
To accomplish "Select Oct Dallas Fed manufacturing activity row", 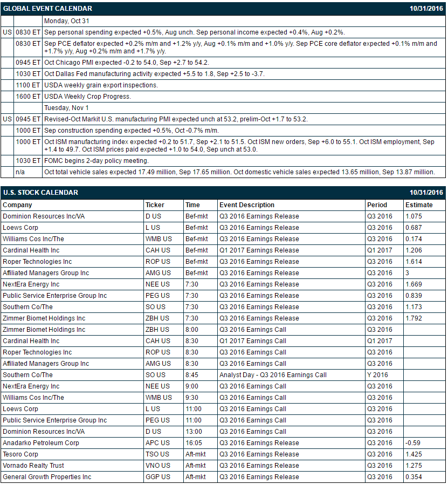I will coord(155,74).
